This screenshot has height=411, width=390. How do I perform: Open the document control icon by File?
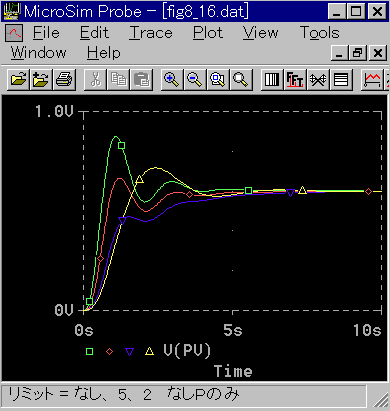coord(14,33)
